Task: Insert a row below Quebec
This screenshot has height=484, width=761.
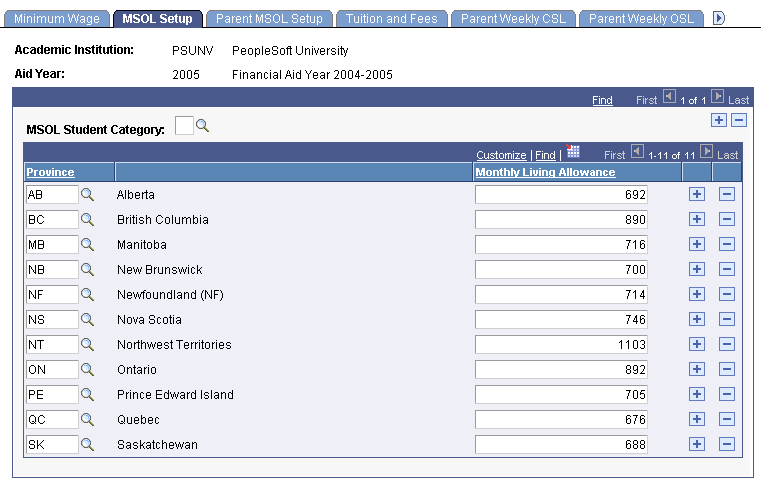Action: click(697, 420)
